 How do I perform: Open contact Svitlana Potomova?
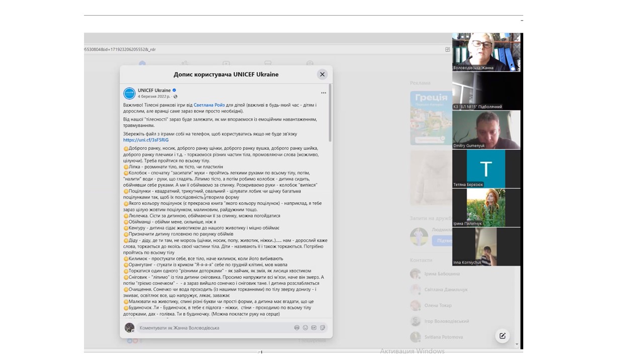pos(437,337)
